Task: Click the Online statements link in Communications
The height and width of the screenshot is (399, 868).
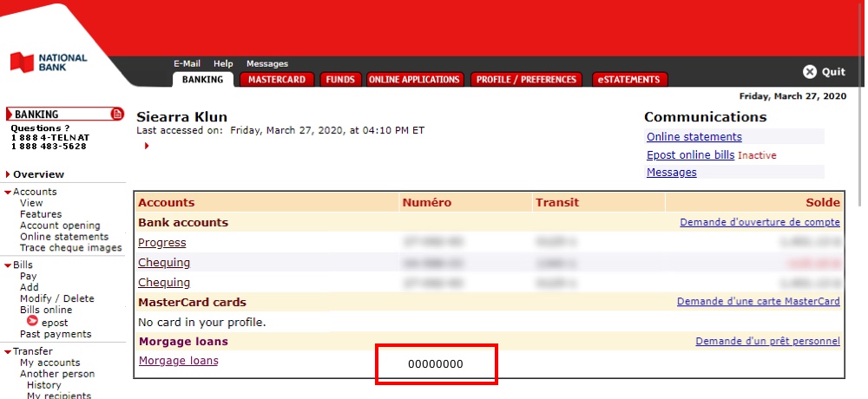Action: pyautogui.click(x=694, y=137)
